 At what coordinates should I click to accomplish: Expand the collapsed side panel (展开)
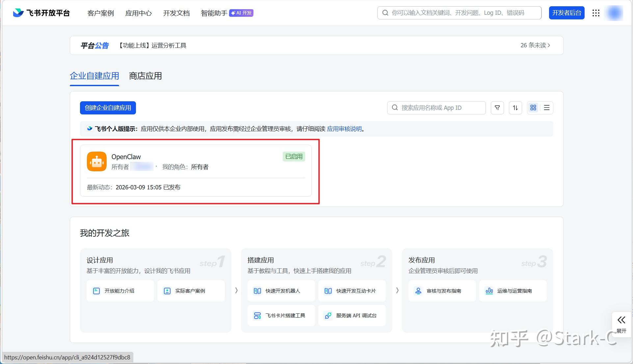(x=621, y=324)
